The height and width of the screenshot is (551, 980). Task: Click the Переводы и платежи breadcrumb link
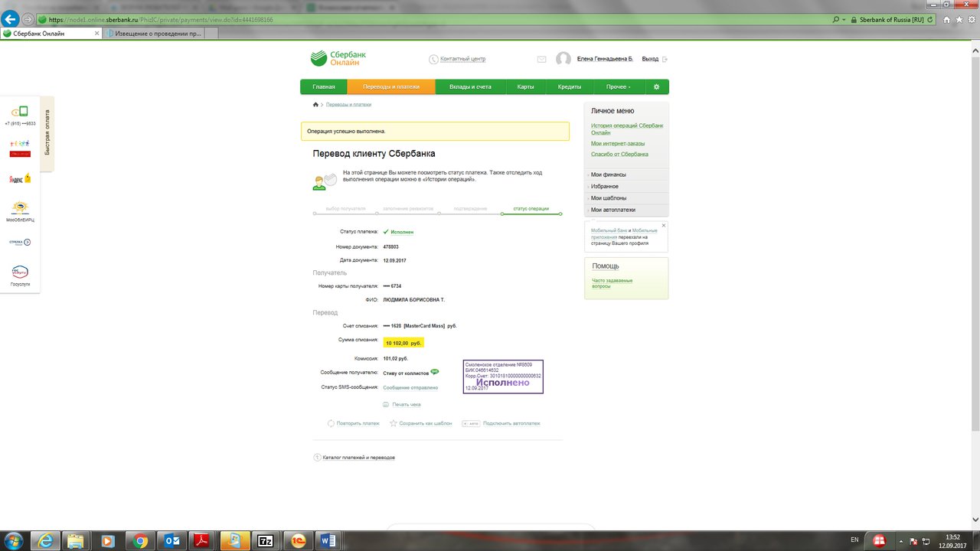pos(349,104)
